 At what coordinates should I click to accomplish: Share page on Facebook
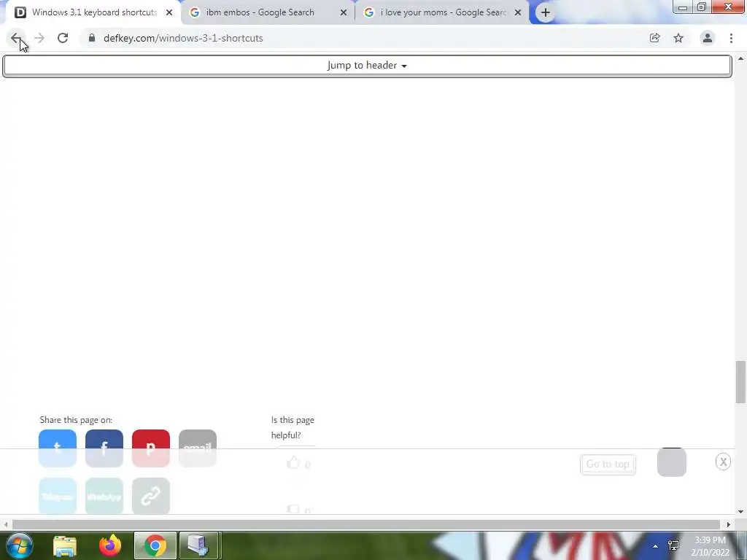point(104,448)
